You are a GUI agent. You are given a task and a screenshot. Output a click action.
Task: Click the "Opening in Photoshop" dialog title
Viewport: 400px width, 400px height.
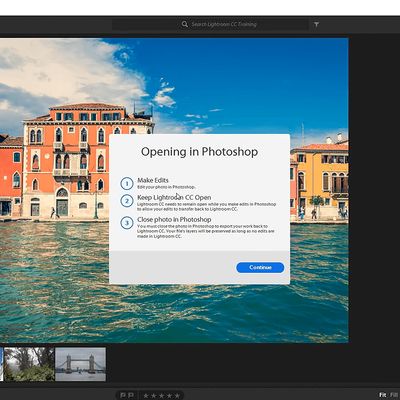199,152
